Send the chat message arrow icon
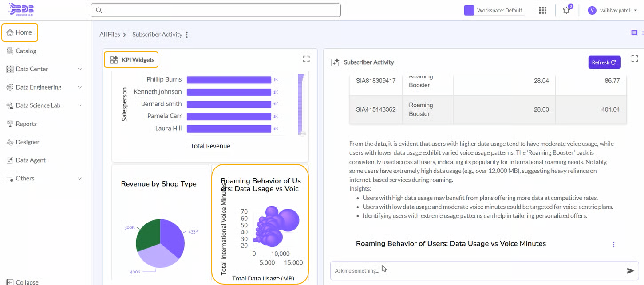 (x=630, y=271)
